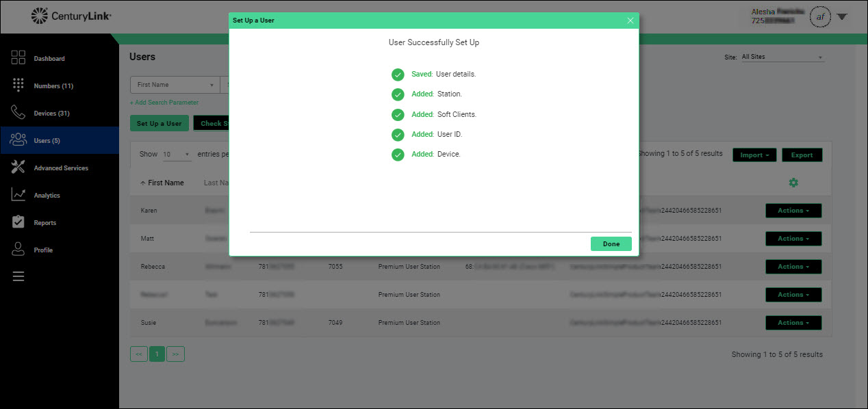Open the All Sites dropdown
Viewport: 868px width, 409px height.
click(x=782, y=57)
